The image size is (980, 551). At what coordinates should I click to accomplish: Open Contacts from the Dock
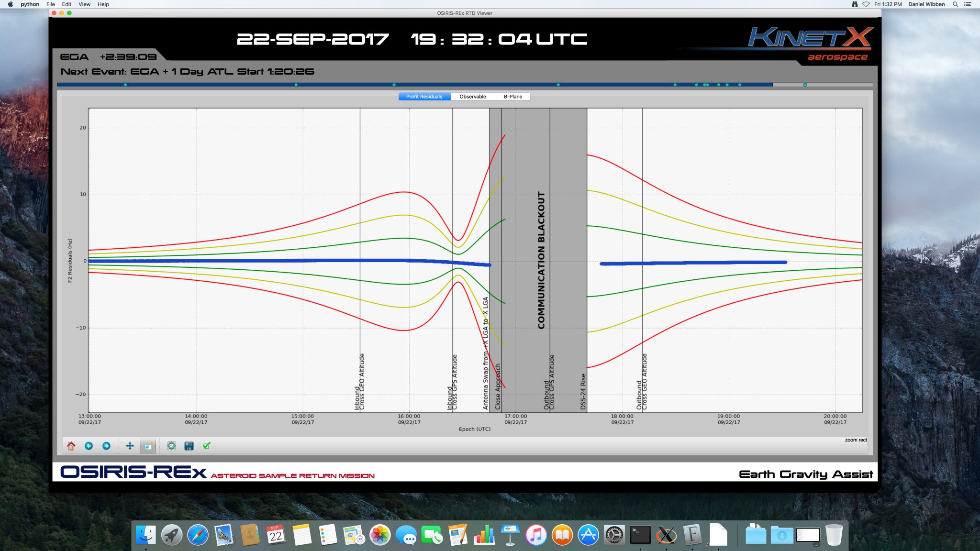coord(250,535)
